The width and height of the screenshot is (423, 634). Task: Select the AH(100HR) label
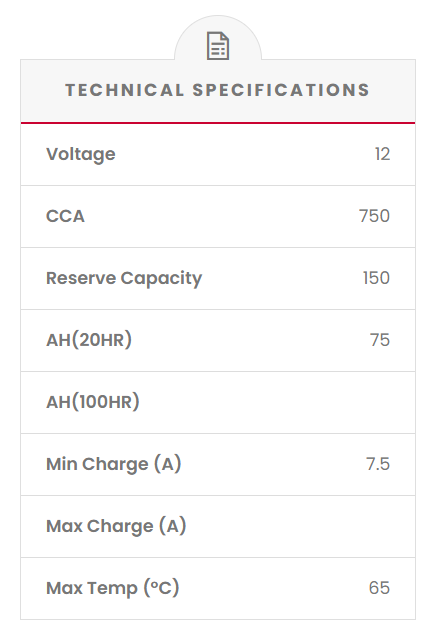(93, 402)
